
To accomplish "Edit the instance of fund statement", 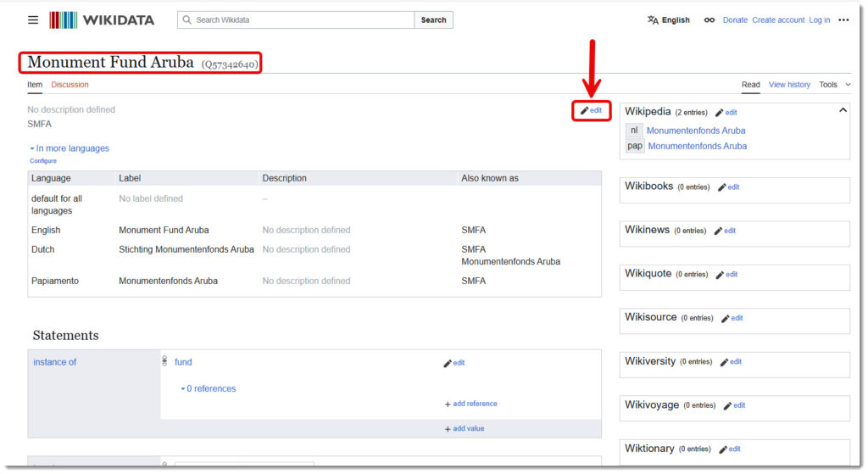I will click(453, 363).
